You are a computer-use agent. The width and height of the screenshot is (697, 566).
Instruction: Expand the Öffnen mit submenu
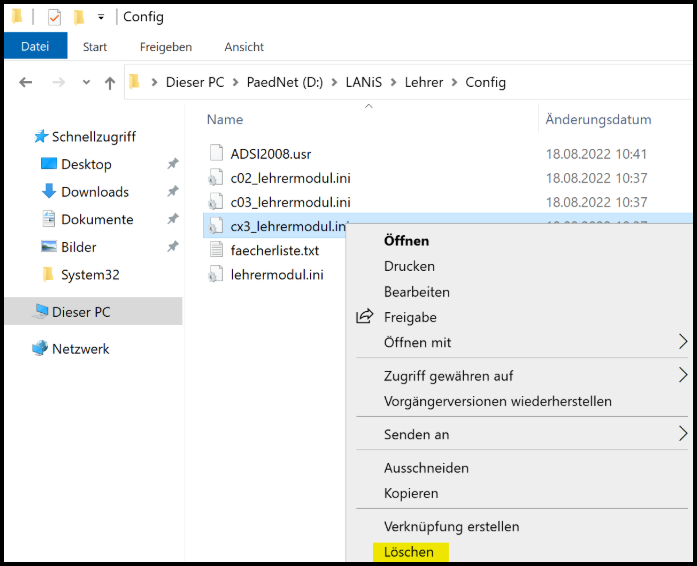(683, 342)
